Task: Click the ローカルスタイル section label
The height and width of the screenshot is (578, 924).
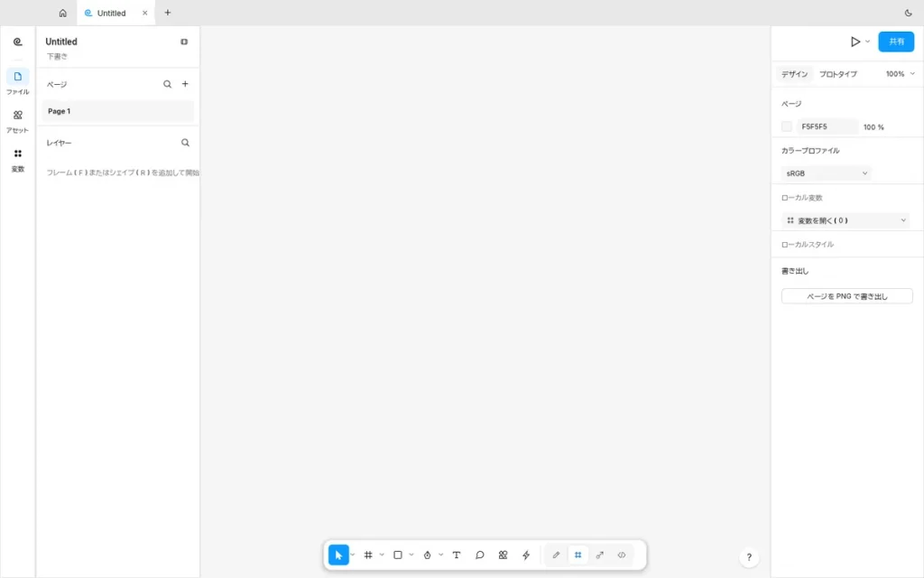Action: point(808,245)
